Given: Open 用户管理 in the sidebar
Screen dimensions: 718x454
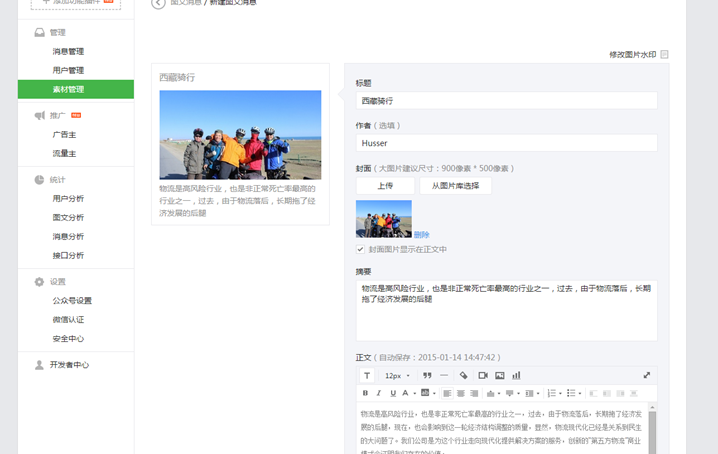Looking at the screenshot, I should pyautogui.click(x=68, y=70).
